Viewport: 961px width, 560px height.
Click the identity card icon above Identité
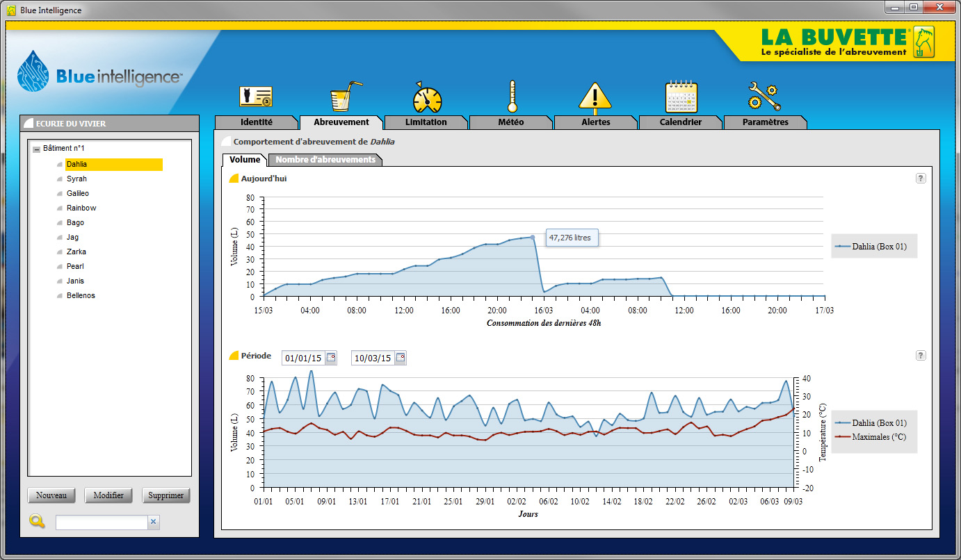click(256, 97)
